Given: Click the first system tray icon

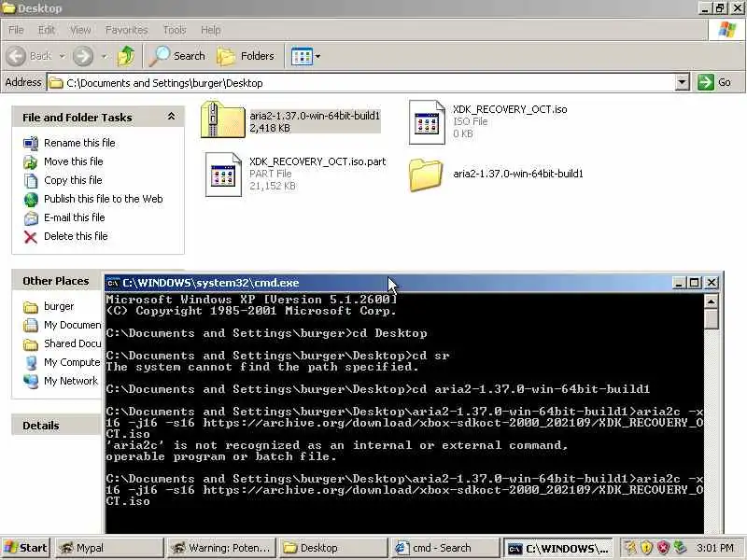Looking at the screenshot, I should pos(629,548).
